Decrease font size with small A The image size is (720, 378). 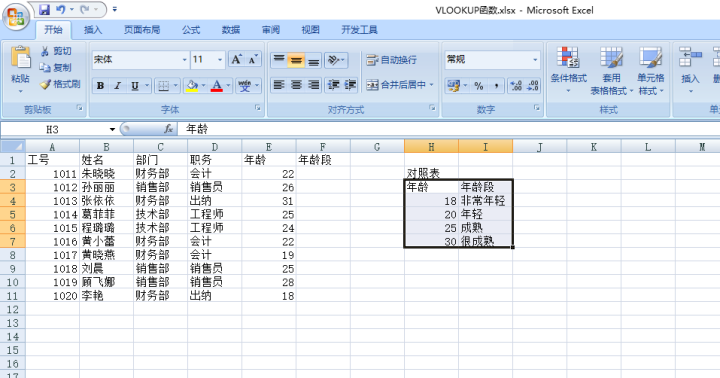pyautogui.click(x=253, y=60)
